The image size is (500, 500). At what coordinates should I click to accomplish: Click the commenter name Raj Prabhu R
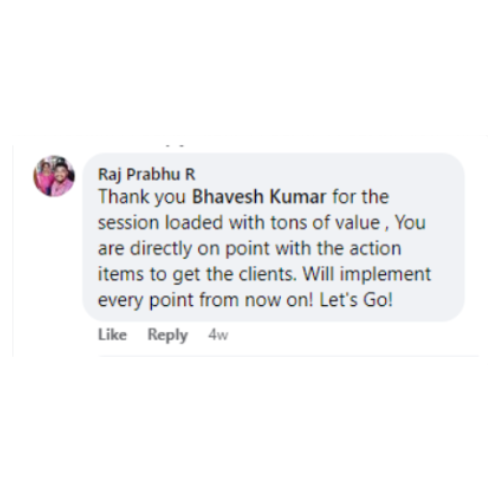(147, 174)
